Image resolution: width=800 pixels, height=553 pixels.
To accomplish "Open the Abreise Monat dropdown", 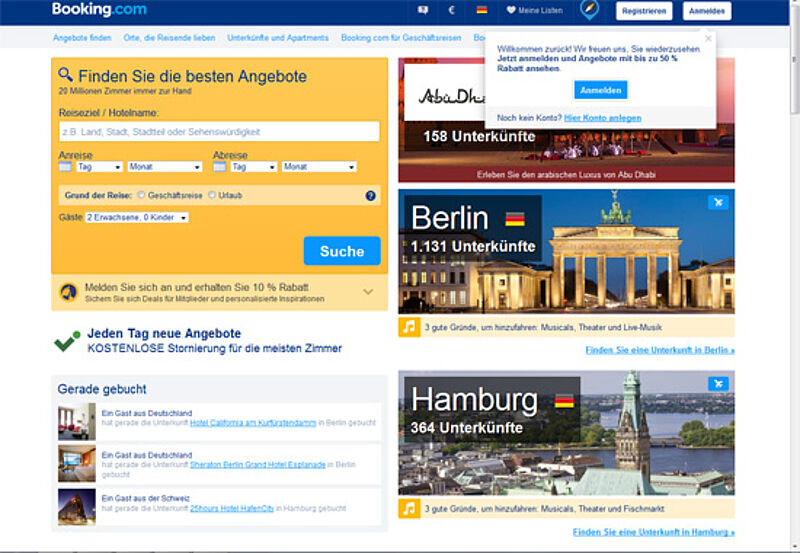I will [319, 167].
